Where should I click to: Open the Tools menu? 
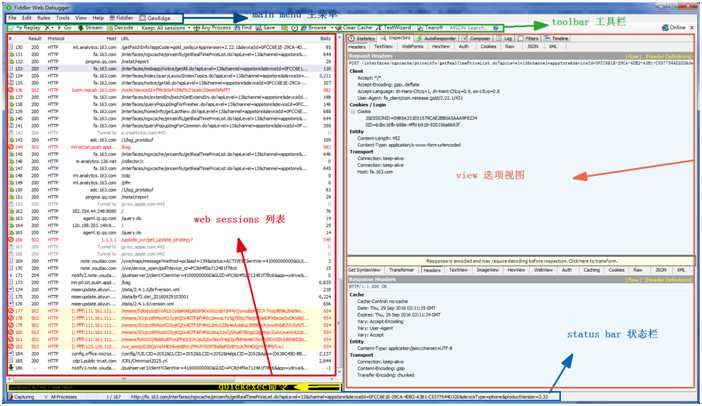pos(63,18)
